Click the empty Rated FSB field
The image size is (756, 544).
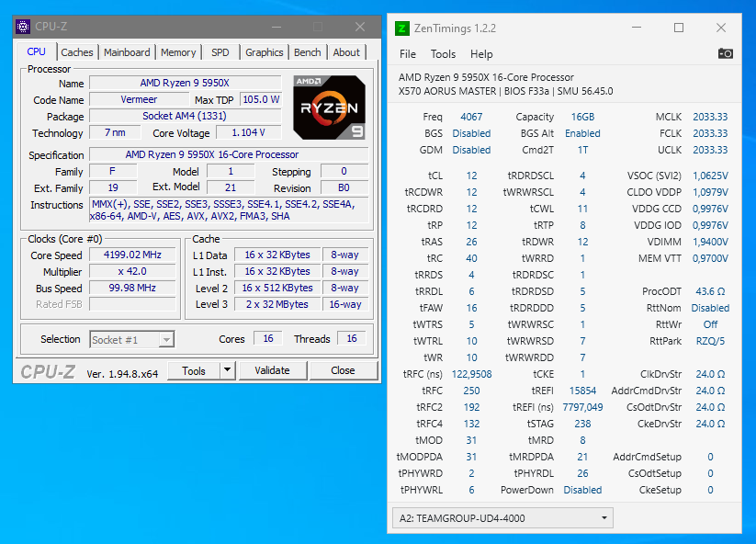click(132, 304)
